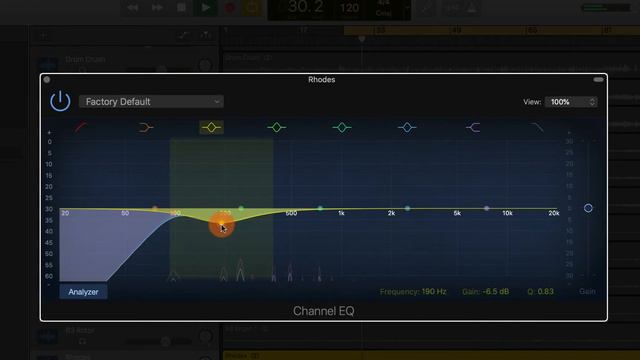Click the 120 tempo display
This screenshot has height=360, width=640.
point(349,8)
